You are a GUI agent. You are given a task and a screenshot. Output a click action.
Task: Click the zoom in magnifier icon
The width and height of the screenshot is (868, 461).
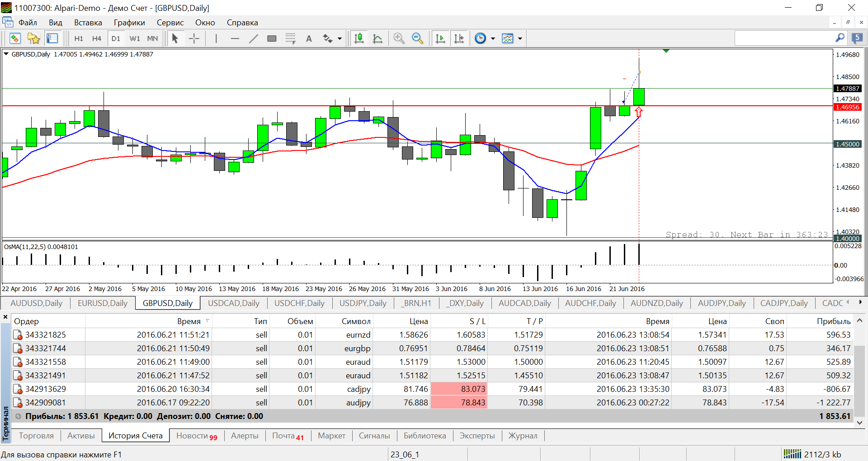399,38
